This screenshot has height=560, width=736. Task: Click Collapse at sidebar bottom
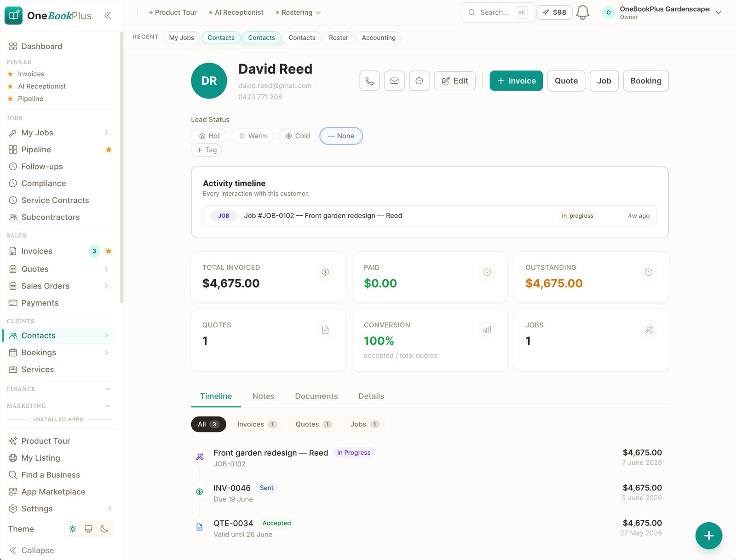coord(32,550)
